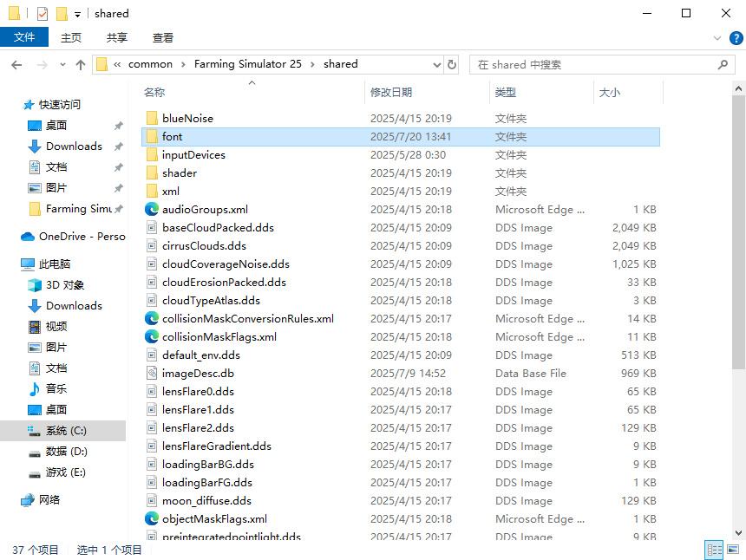
Task: Click the common breadcrumb in address bar
Action: point(150,64)
